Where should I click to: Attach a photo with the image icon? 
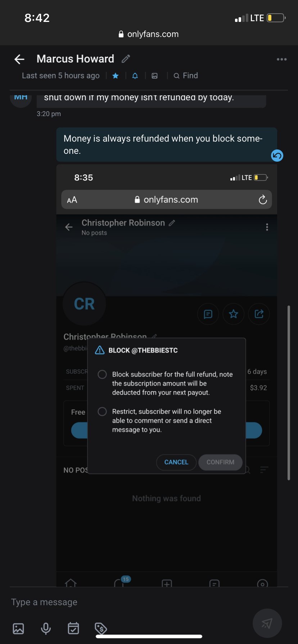point(18,629)
